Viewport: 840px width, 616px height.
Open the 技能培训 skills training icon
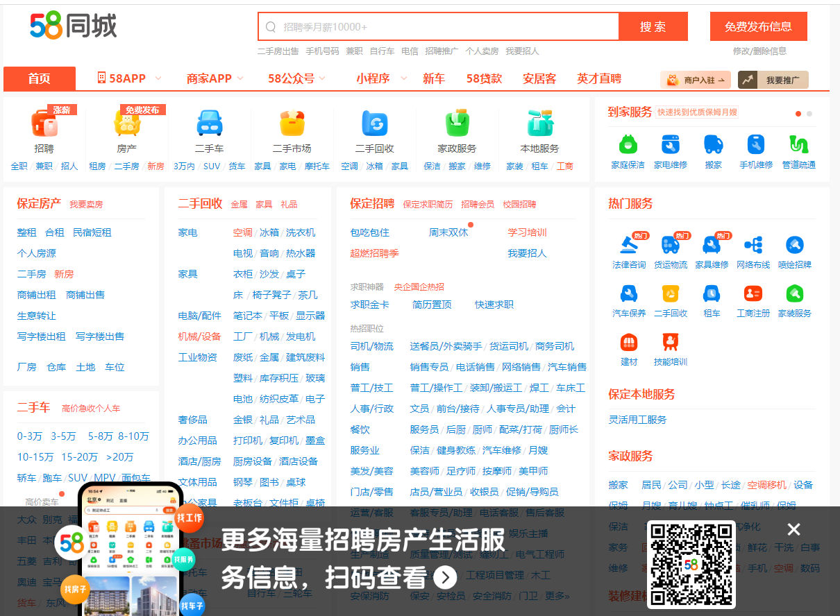point(671,342)
